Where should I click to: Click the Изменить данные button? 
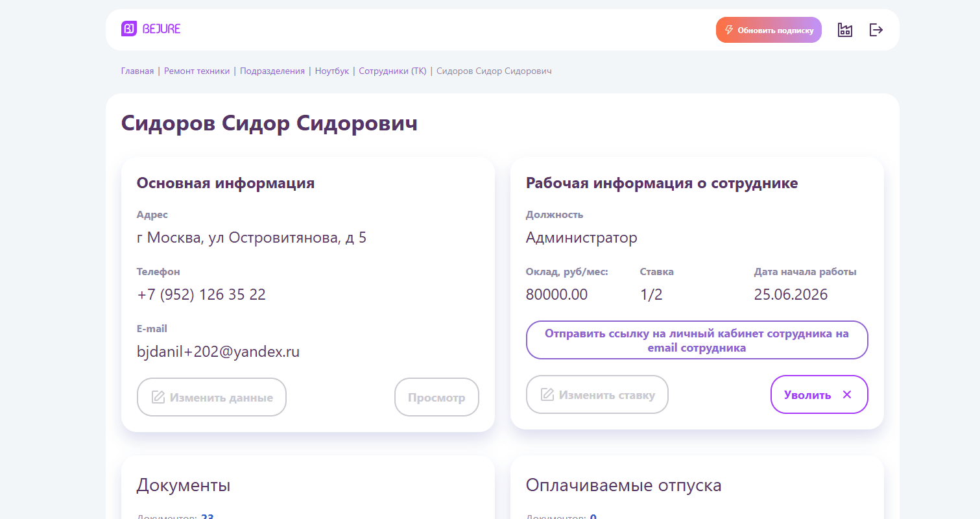211,397
